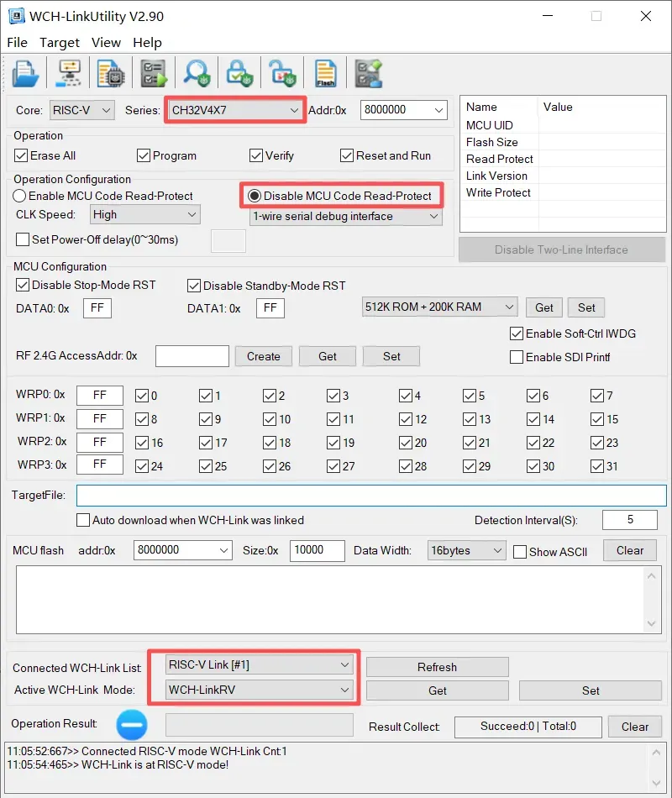Click the Read chip flash toolbar icon
Image resolution: width=672 pixels, height=798 pixels.
(111, 74)
